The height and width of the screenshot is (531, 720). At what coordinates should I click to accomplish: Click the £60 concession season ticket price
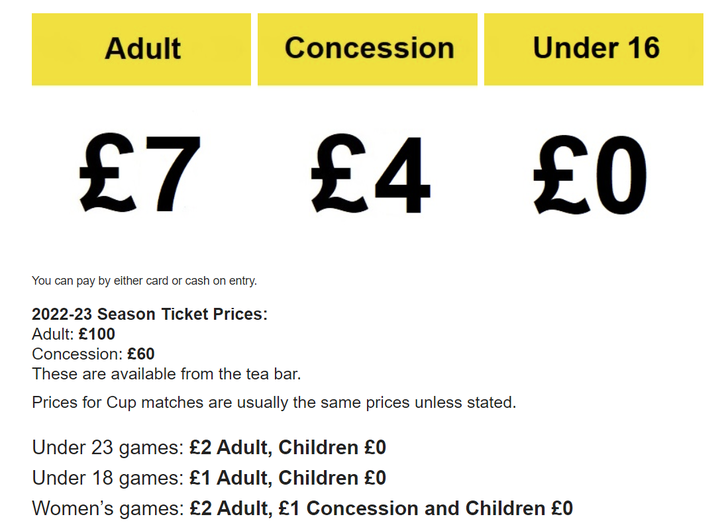pos(141,354)
